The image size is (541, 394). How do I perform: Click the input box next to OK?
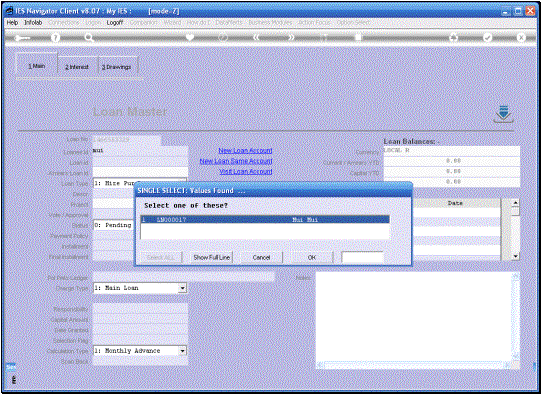(363, 257)
